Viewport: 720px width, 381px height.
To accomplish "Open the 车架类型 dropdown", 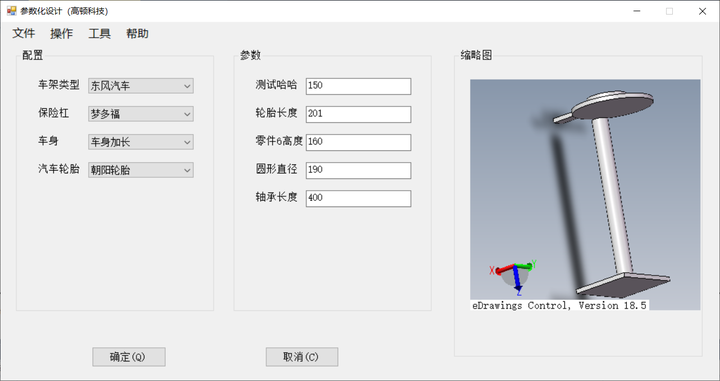I will tap(141, 86).
